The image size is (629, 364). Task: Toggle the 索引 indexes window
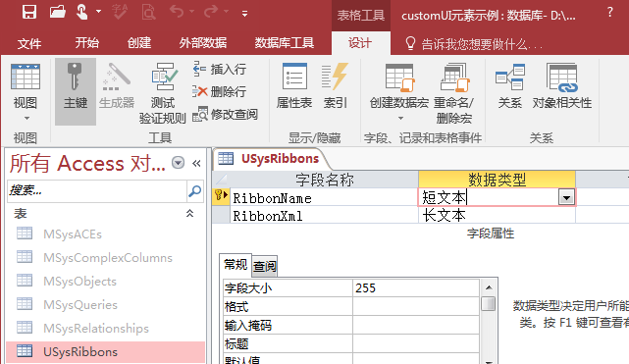pyautogui.click(x=336, y=86)
